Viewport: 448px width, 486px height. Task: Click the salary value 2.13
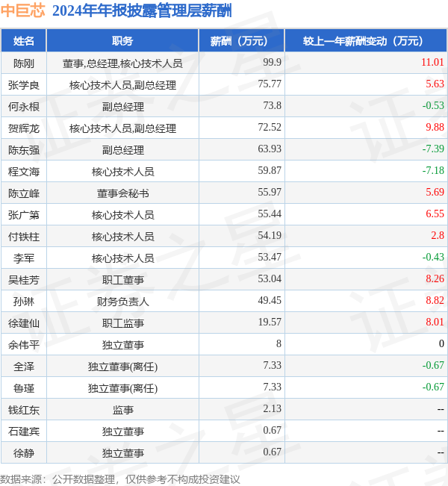pyautogui.click(x=272, y=409)
